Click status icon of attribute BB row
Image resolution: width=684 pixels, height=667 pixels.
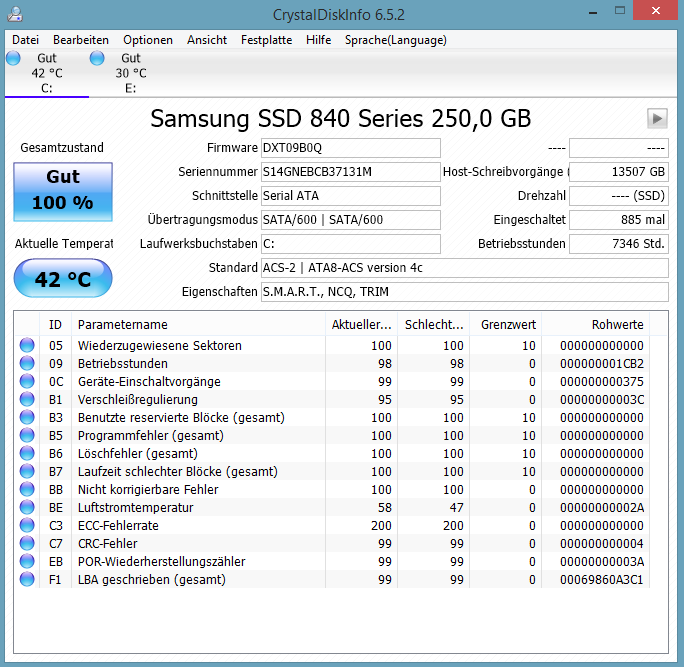(27, 489)
